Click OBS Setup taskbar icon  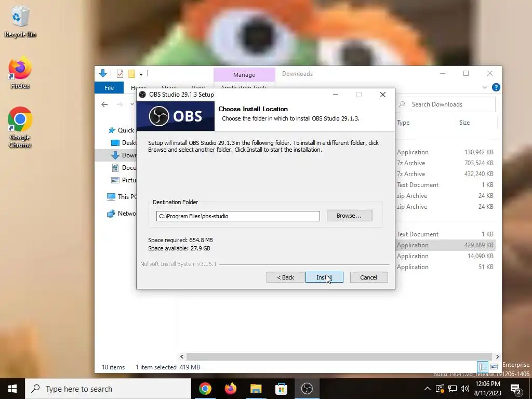point(307,389)
